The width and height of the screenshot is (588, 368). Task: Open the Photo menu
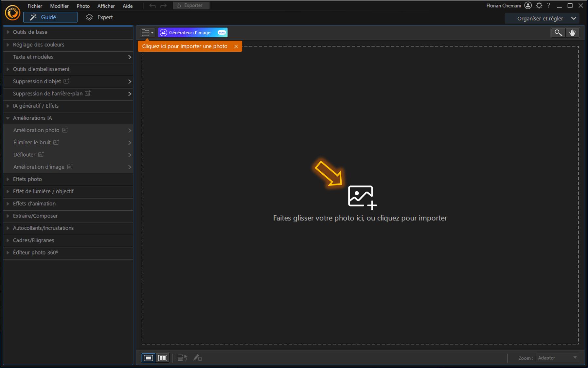pyautogui.click(x=83, y=6)
